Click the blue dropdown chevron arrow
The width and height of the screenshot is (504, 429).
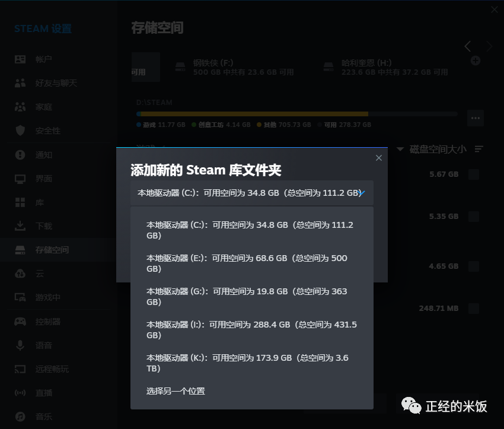(x=362, y=193)
